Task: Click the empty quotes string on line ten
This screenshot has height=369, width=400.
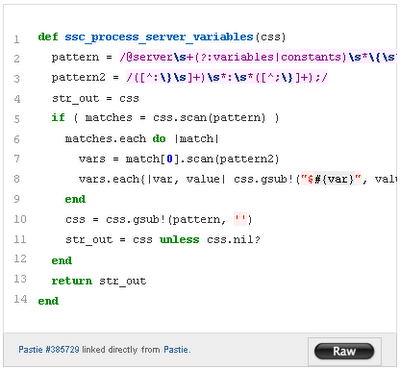Action: 240,219
